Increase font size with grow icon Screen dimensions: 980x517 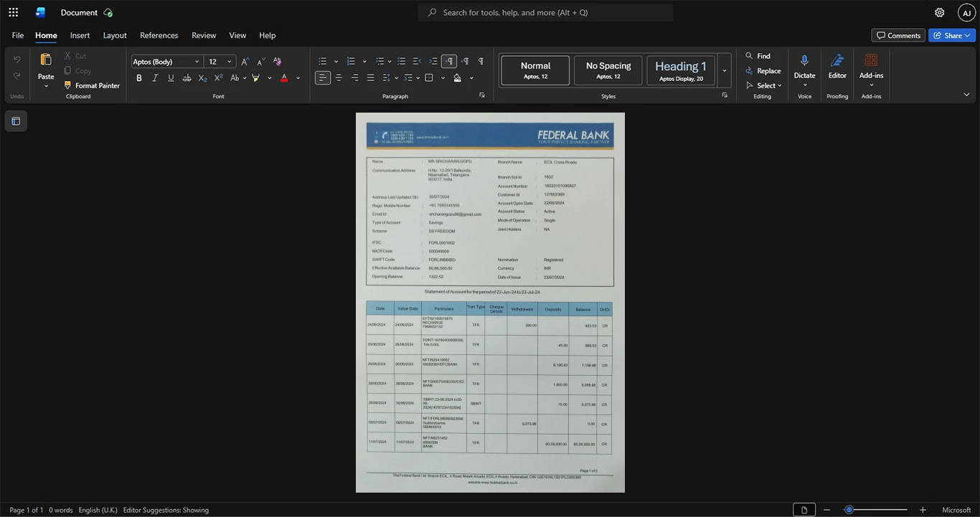[245, 62]
